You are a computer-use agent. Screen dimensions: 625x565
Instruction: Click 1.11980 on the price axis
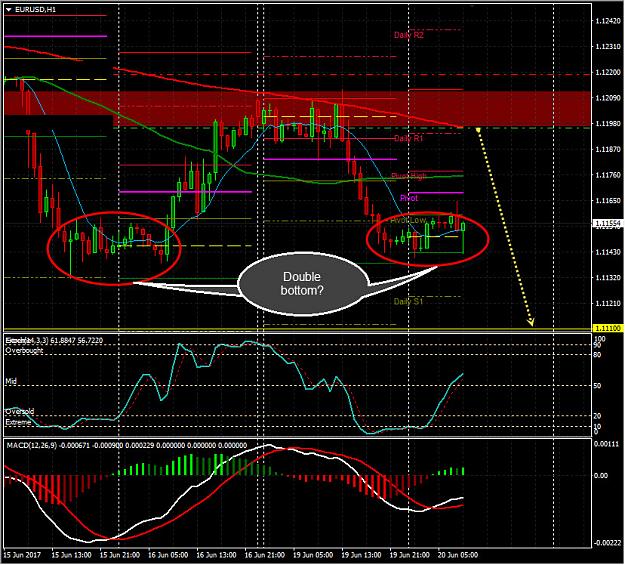pyautogui.click(x=608, y=124)
